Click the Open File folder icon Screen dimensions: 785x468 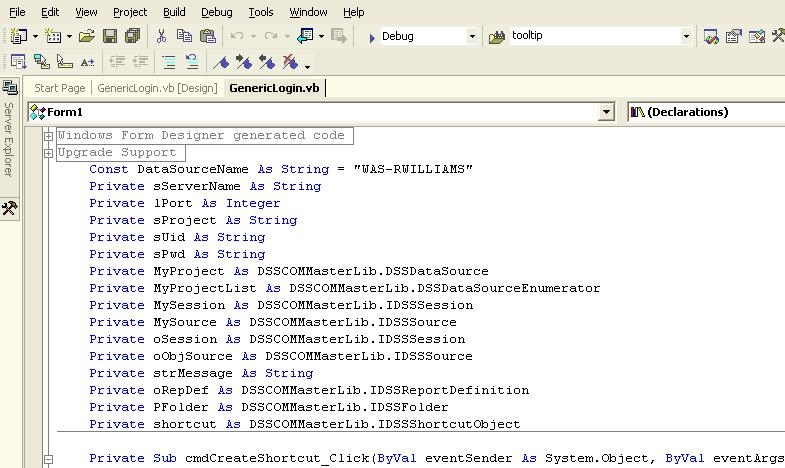click(87, 36)
